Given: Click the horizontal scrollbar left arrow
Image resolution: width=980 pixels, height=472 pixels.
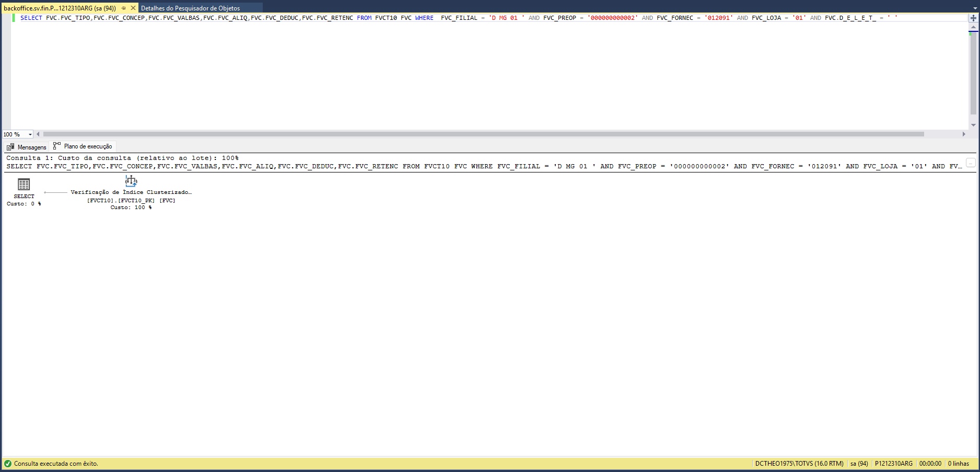Looking at the screenshot, I should pyautogui.click(x=38, y=134).
